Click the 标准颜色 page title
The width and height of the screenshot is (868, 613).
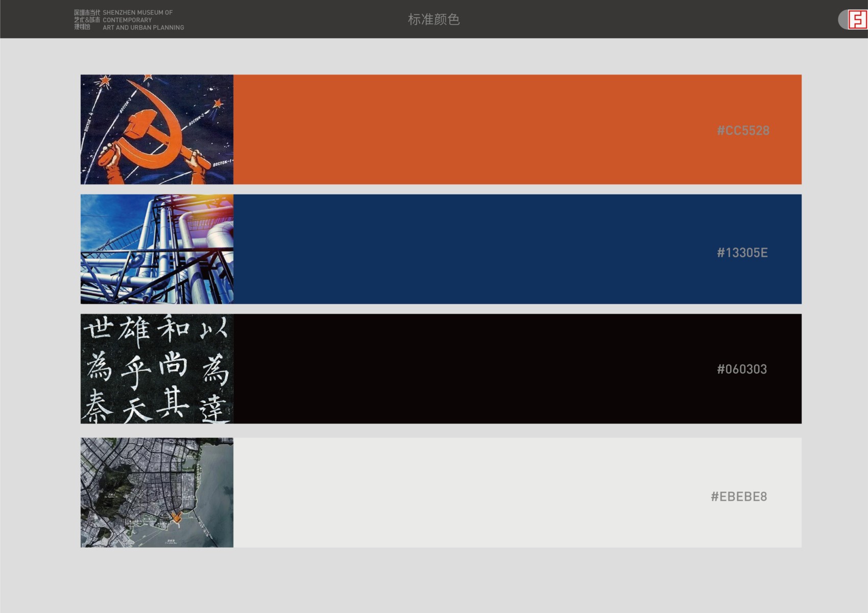click(x=433, y=19)
